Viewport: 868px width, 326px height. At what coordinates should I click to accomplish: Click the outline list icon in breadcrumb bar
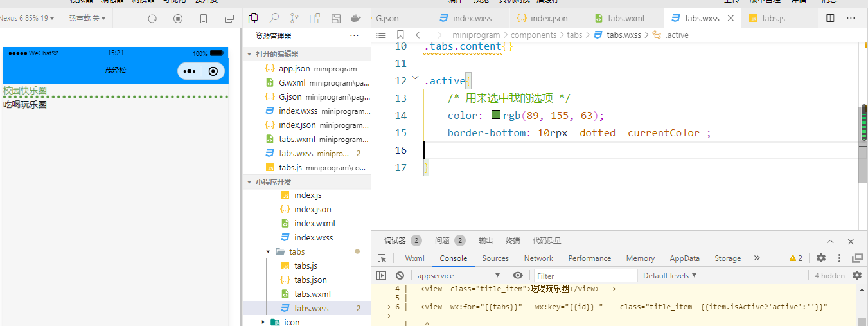(382, 35)
